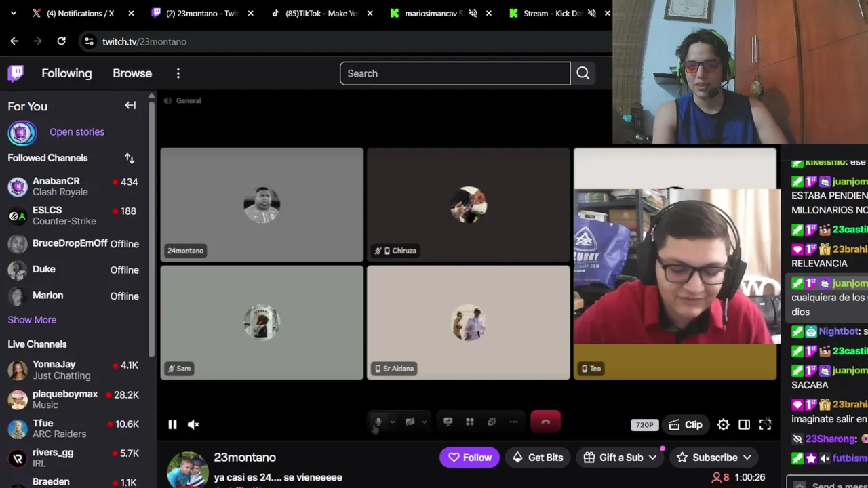Select the Sam participant tile
The height and width of the screenshot is (488, 868).
[262, 323]
